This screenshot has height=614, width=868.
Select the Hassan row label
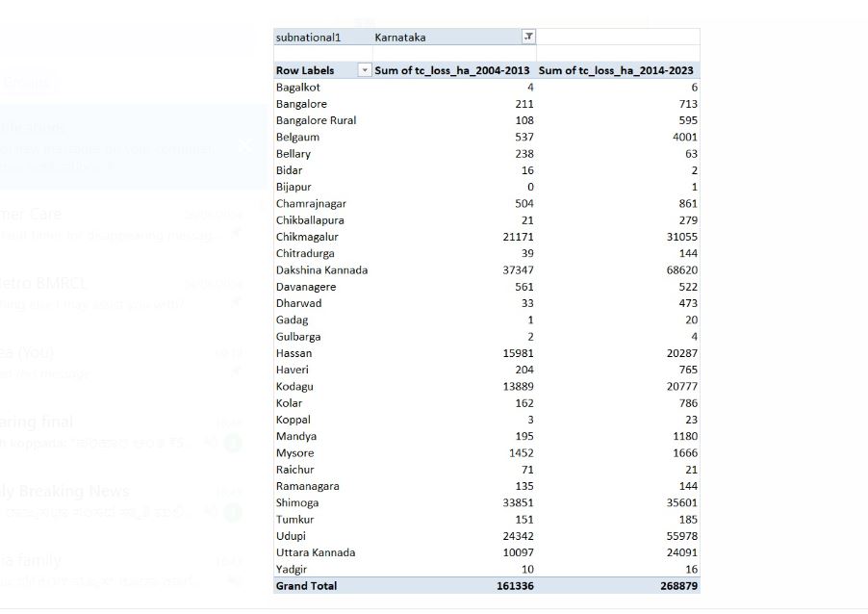click(x=294, y=353)
